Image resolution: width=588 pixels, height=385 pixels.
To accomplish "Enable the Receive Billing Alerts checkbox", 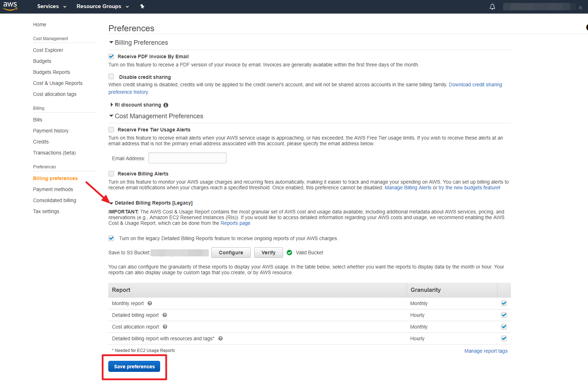I will [111, 174].
